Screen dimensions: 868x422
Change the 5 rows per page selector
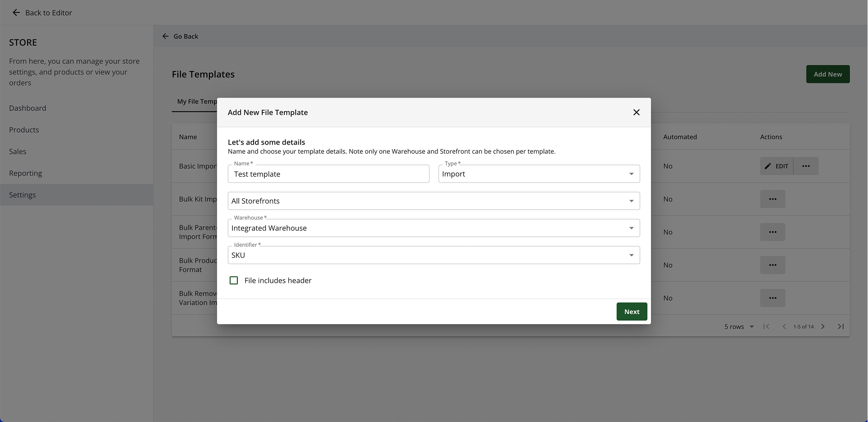(x=739, y=327)
